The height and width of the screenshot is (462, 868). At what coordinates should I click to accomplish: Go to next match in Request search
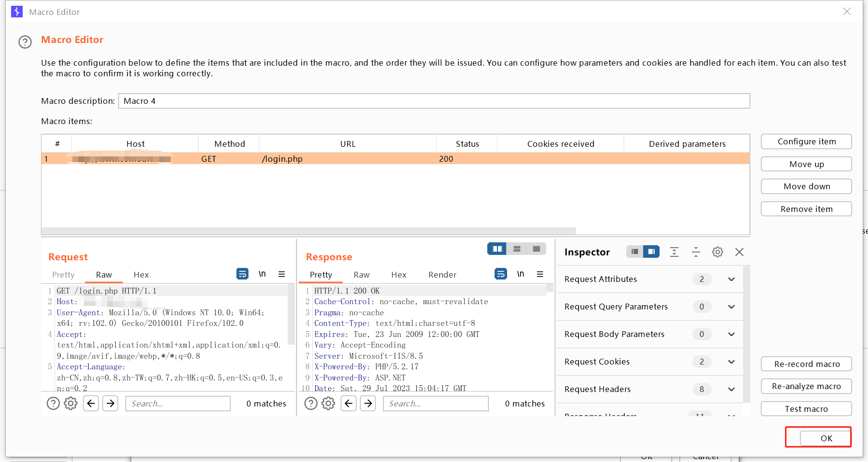click(110, 403)
